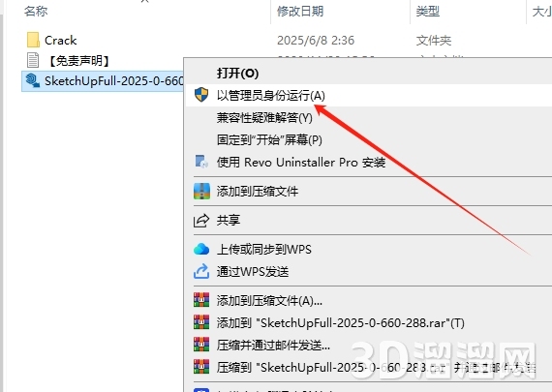This screenshot has width=552, height=392.
Task: Select the Crack folder name
Action: [61, 40]
